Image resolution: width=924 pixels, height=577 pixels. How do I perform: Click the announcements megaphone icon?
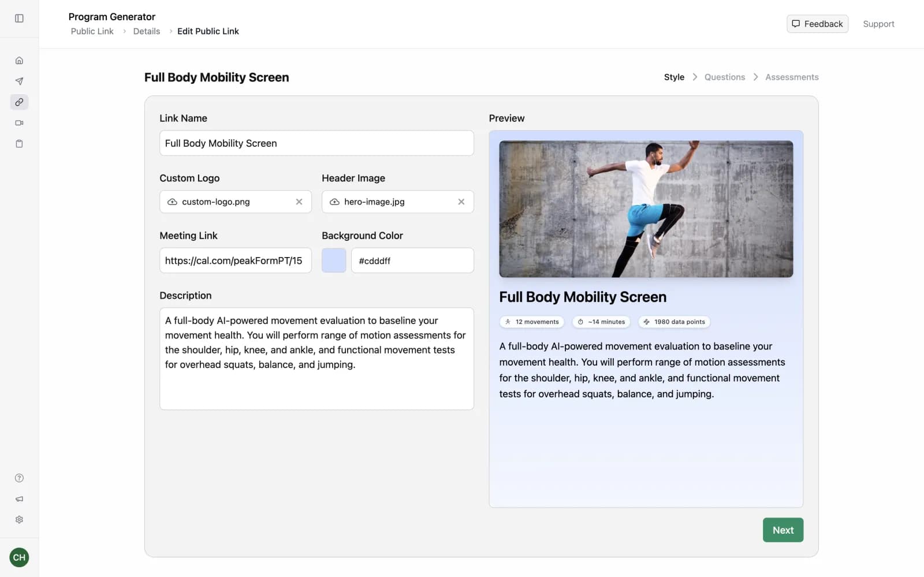[x=19, y=498]
